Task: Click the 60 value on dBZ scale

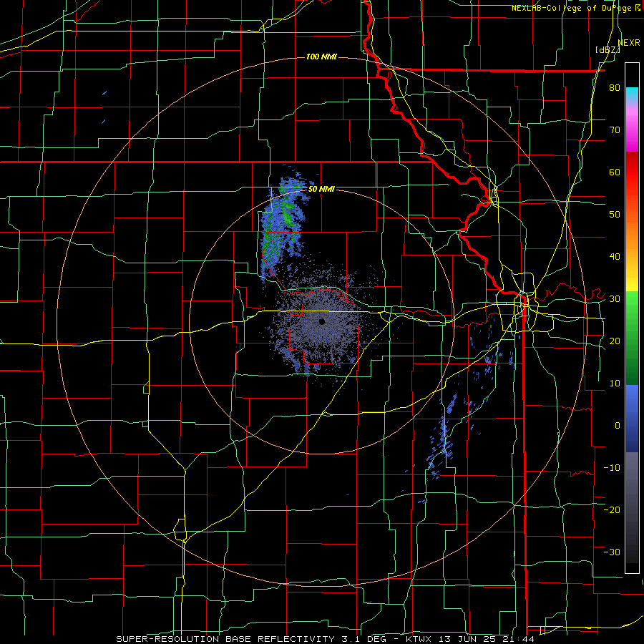Action: 615,172
